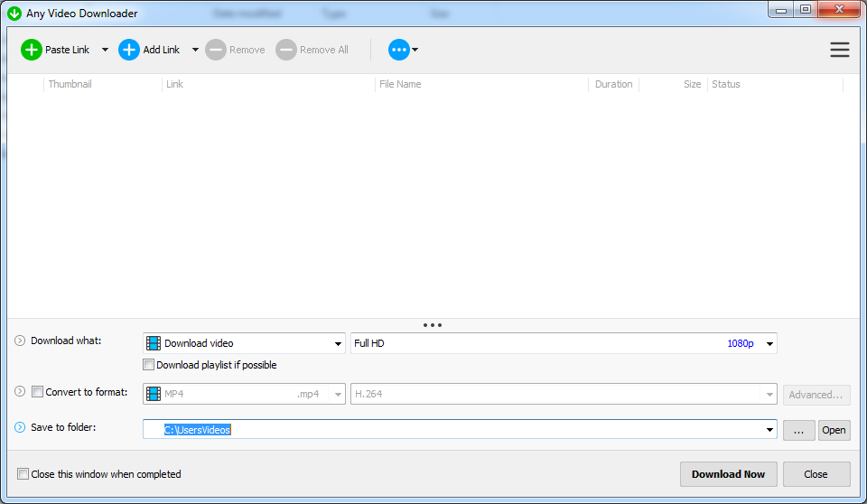
Task: Click the .mp4 extension text
Action: pos(308,394)
